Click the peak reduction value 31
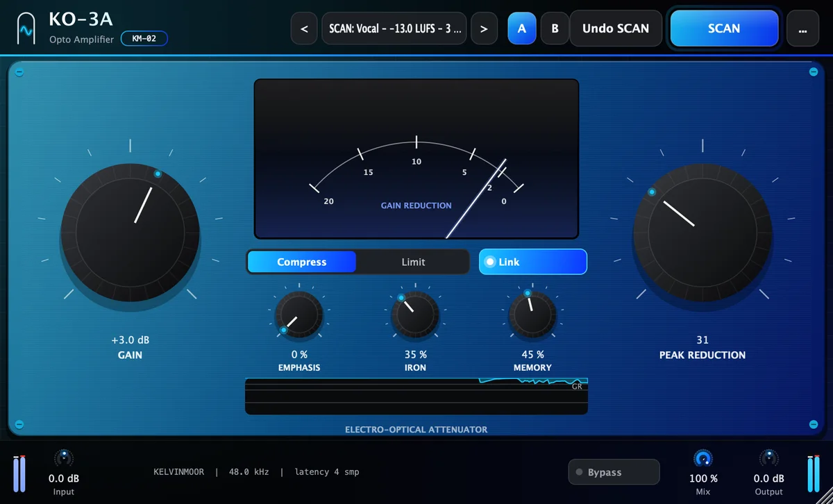Image resolution: width=833 pixels, height=504 pixels. click(702, 340)
